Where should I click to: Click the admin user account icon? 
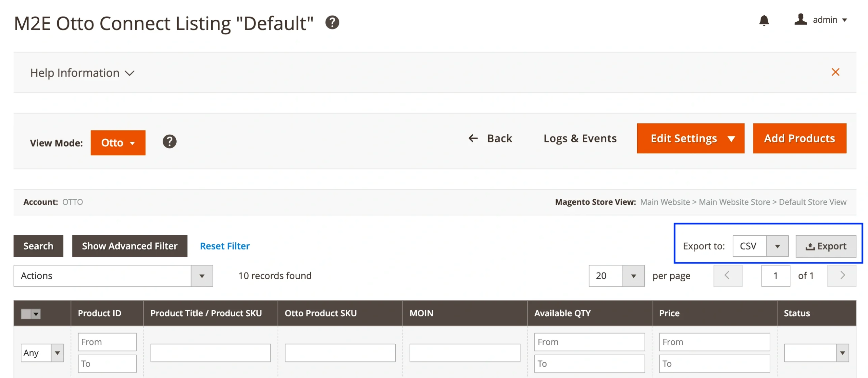(801, 19)
